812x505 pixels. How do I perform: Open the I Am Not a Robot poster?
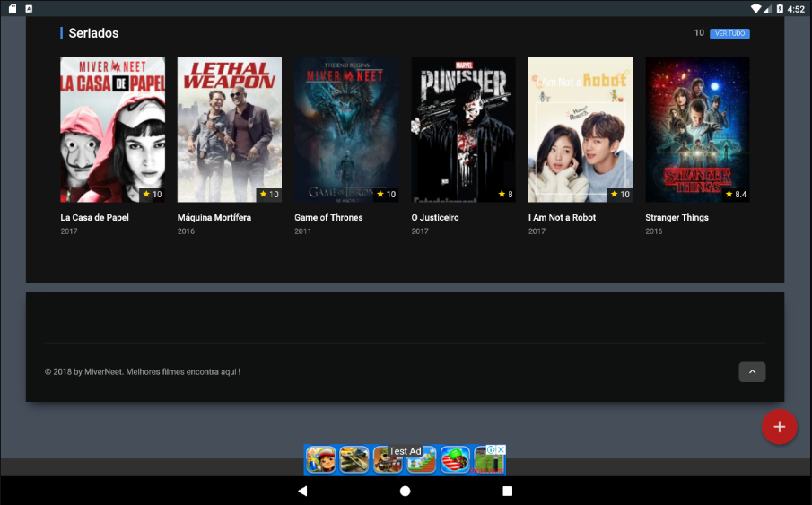(581, 129)
